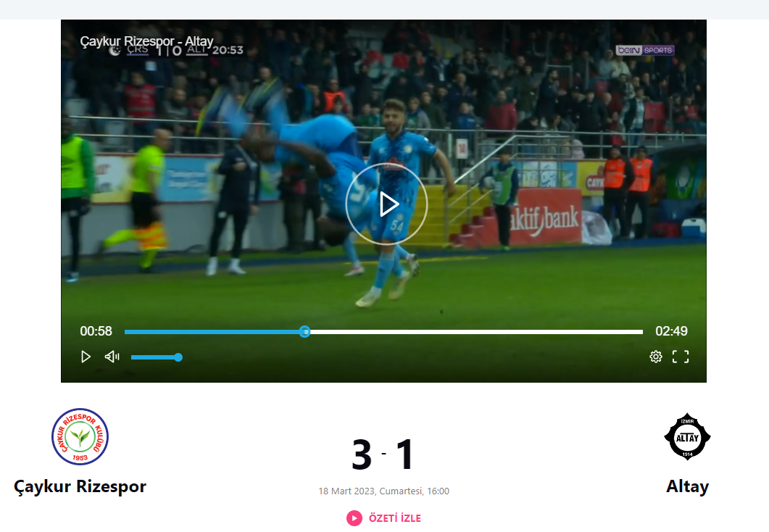
Task: Click the video title Çaykur Rizespor - Altay
Action: [x=146, y=41]
